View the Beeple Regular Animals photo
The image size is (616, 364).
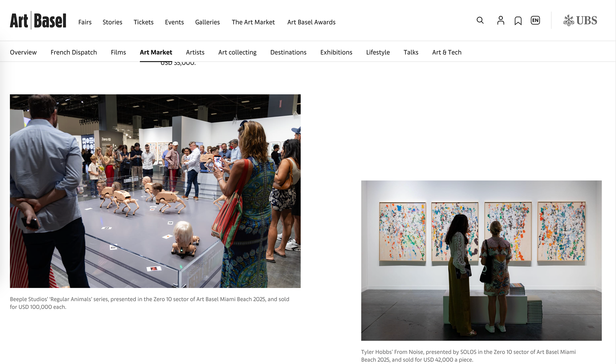(155, 191)
